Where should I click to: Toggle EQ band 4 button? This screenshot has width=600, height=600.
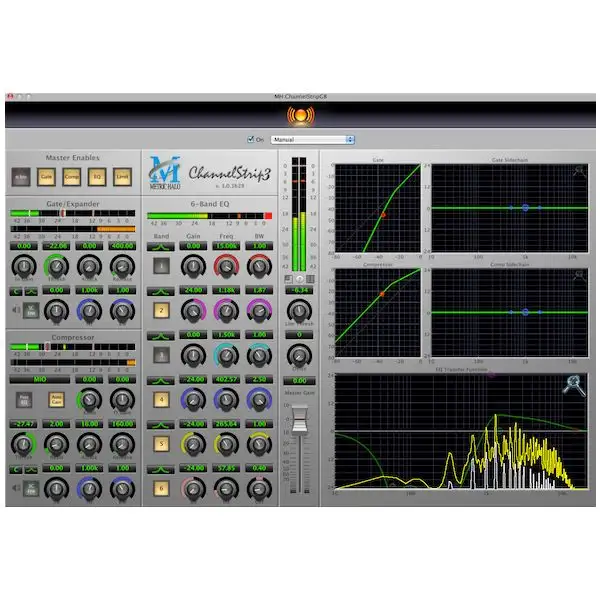[x=161, y=399]
